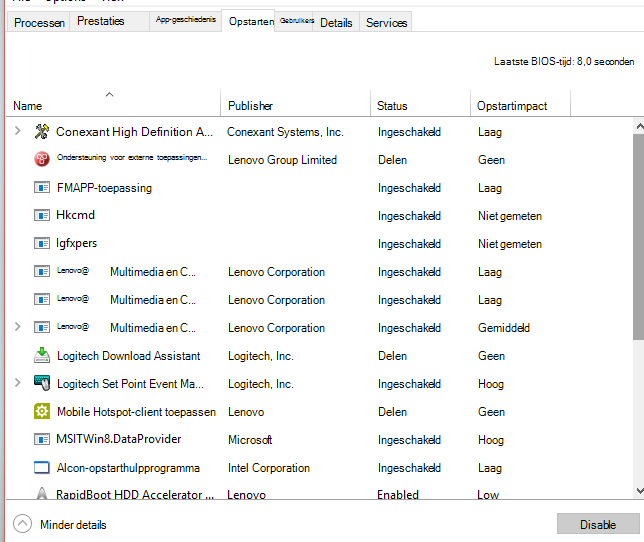Click icon of Lenovo Multimedia row with Gemiddeld impact

click(41, 328)
